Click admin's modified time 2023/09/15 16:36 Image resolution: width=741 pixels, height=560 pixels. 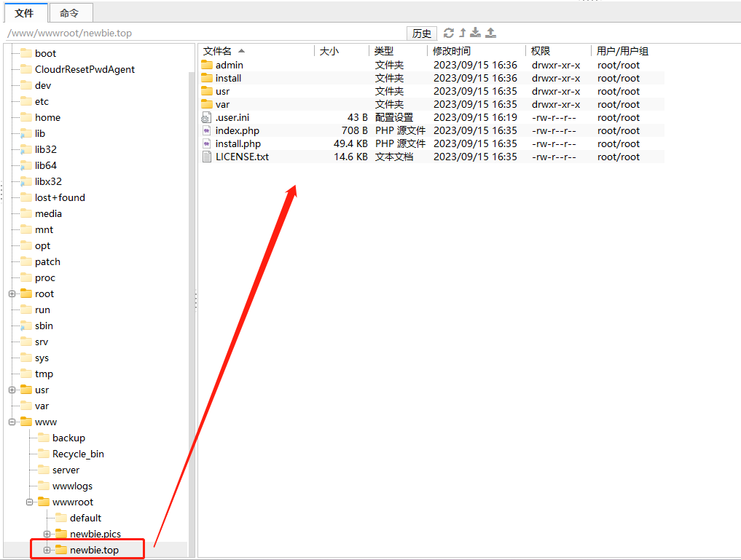[x=475, y=65]
